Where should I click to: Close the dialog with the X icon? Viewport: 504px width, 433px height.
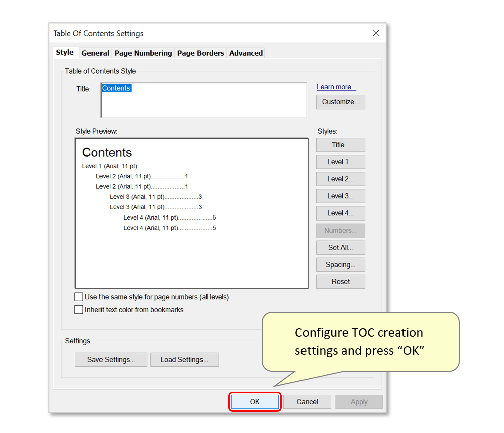[376, 33]
